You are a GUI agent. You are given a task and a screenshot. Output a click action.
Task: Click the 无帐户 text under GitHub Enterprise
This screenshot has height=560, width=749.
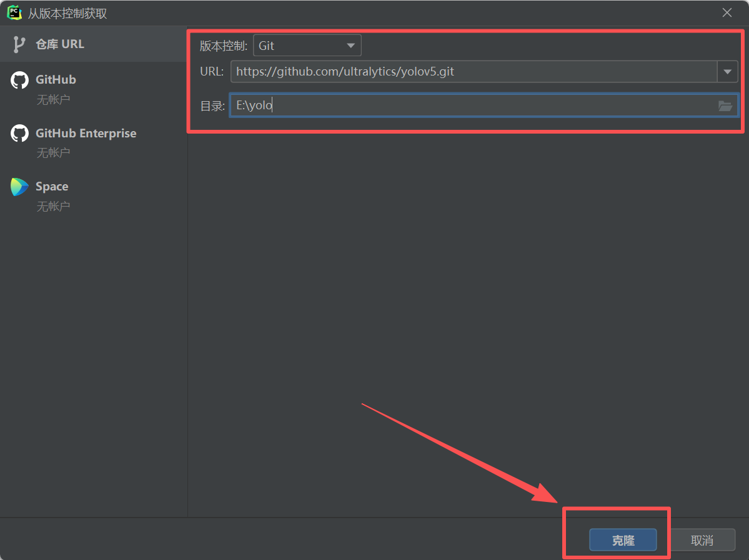point(54,153)
